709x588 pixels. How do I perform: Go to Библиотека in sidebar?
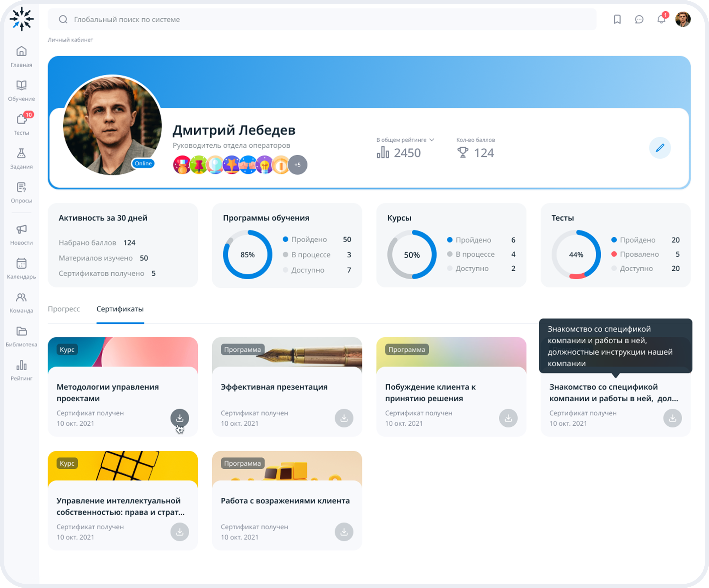pyautogui.click(x=21, y=336)
